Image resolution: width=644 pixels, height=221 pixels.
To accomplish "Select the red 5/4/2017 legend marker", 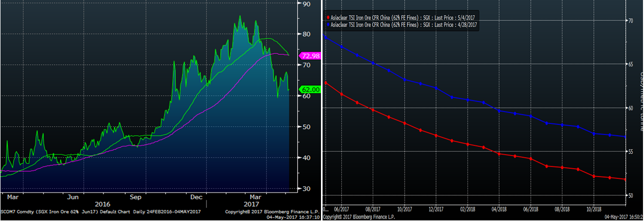I will pyautogui.click(x=328, y=17).
